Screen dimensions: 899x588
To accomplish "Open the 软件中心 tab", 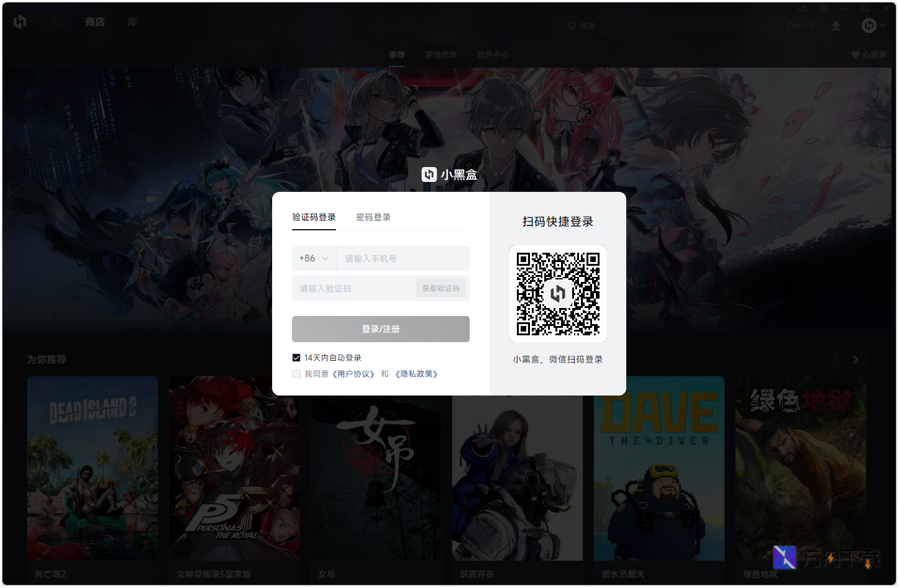I will (493, 55).
